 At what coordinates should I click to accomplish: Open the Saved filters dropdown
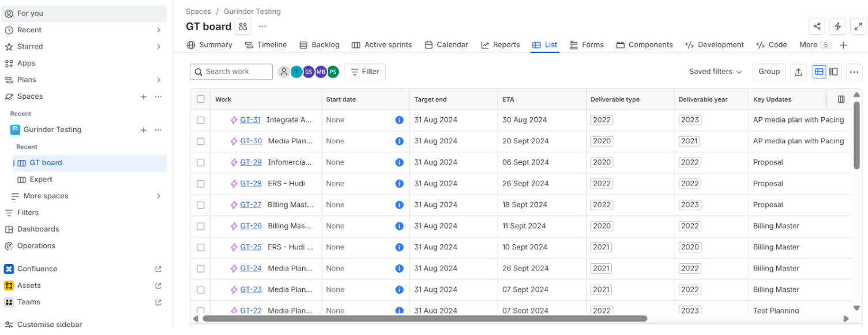point(715,72)
